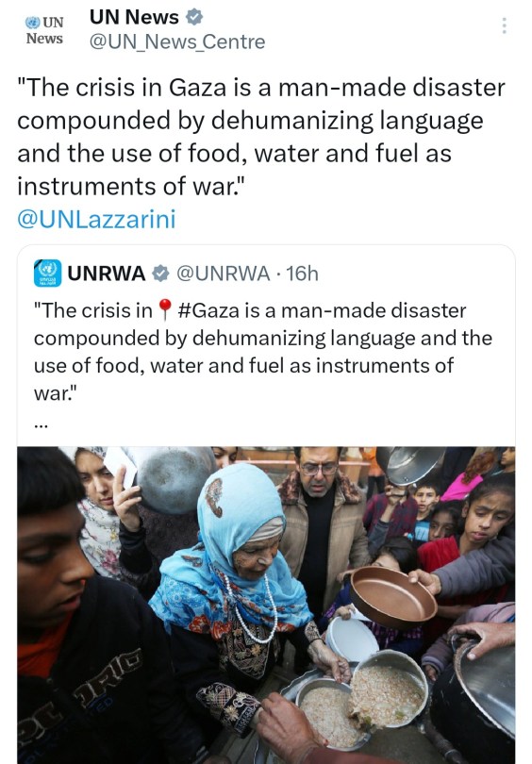
Task: Click the UNRWA avatar in quoted tweet
Action: pos(47,273)
